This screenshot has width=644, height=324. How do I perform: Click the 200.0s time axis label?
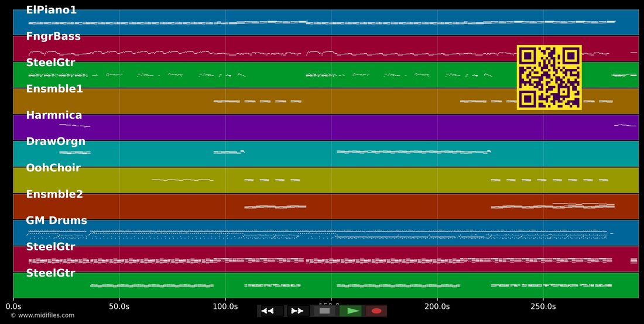coord(437,306)
